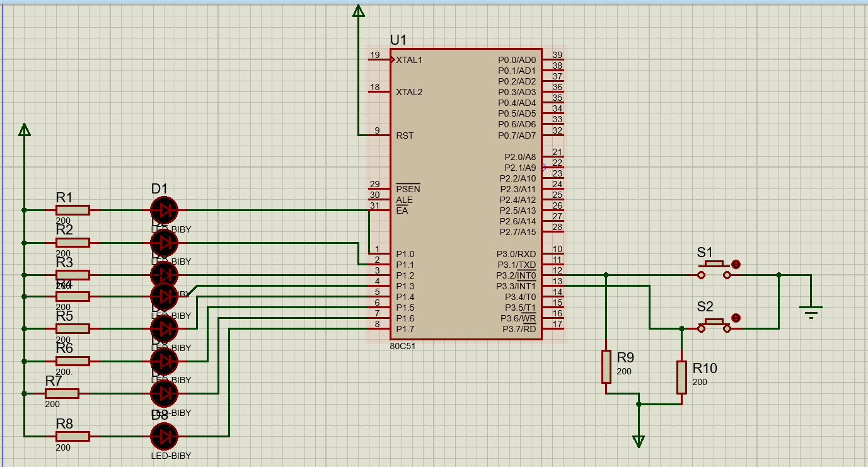Click the P1.0 pin label

coord(405,254)
